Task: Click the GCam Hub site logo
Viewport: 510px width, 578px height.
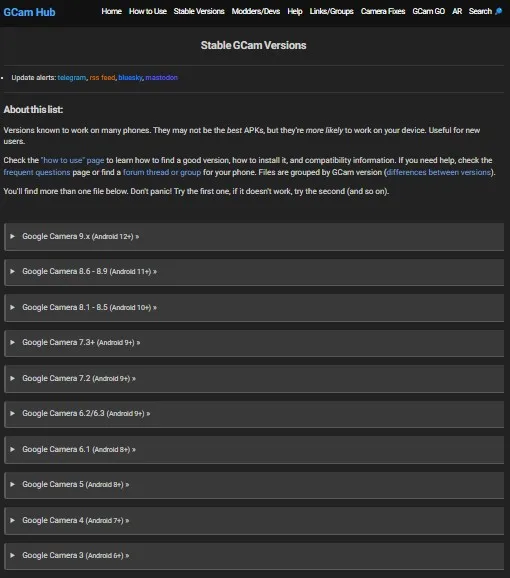Action: 29,12
